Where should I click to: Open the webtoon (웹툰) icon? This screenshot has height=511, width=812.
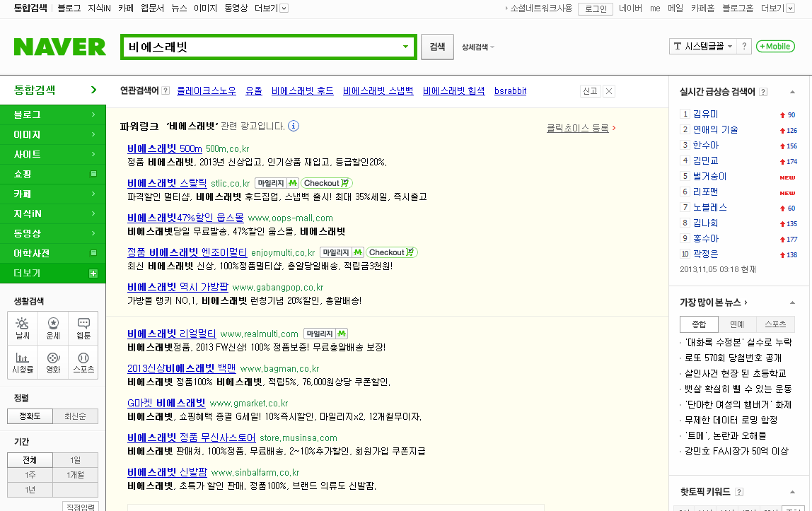pos(83,329)
